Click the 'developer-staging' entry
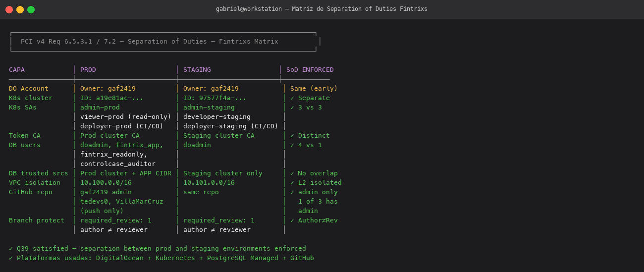The width and height of the screenshot is (644, 272). (x=217, y=117)
